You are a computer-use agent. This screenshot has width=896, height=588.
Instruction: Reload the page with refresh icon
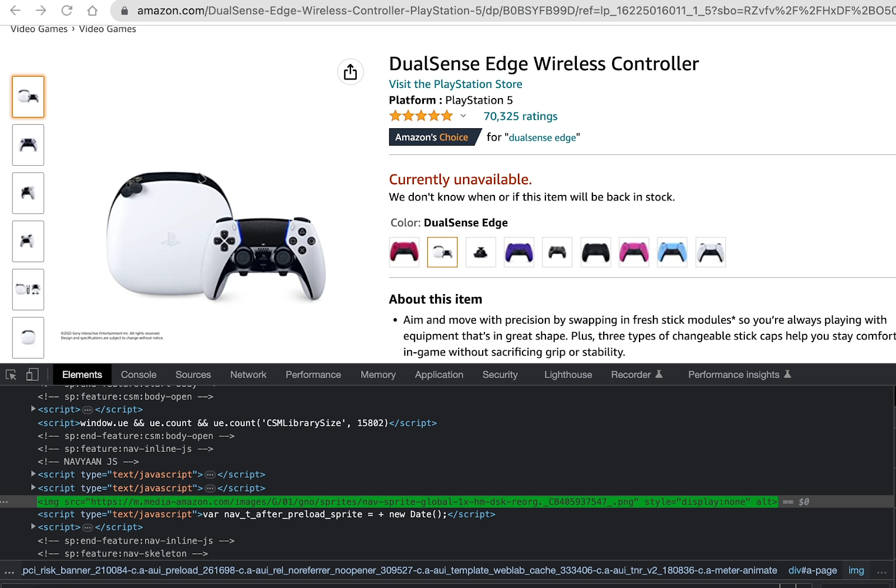[67, 10]
